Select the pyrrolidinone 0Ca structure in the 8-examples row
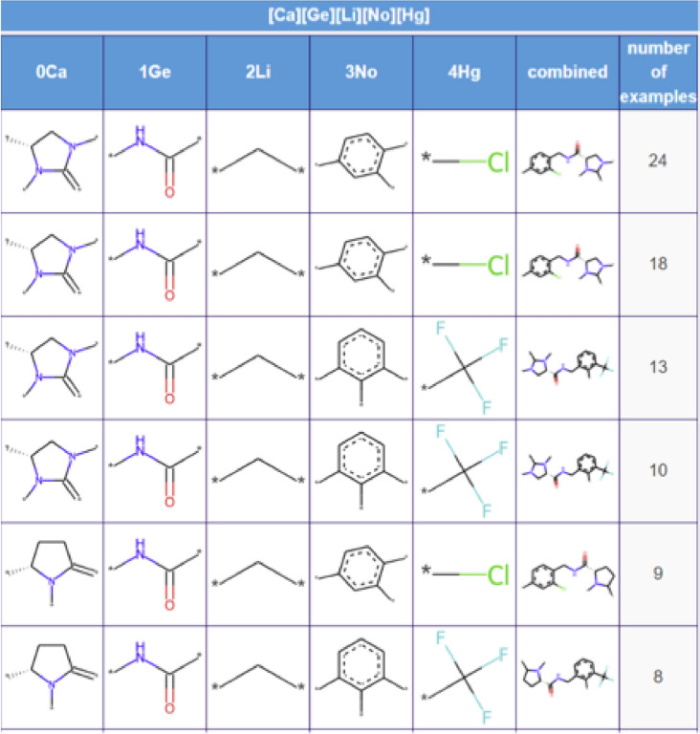Viewport: 700px width, 734px height. tap(52, 677)
